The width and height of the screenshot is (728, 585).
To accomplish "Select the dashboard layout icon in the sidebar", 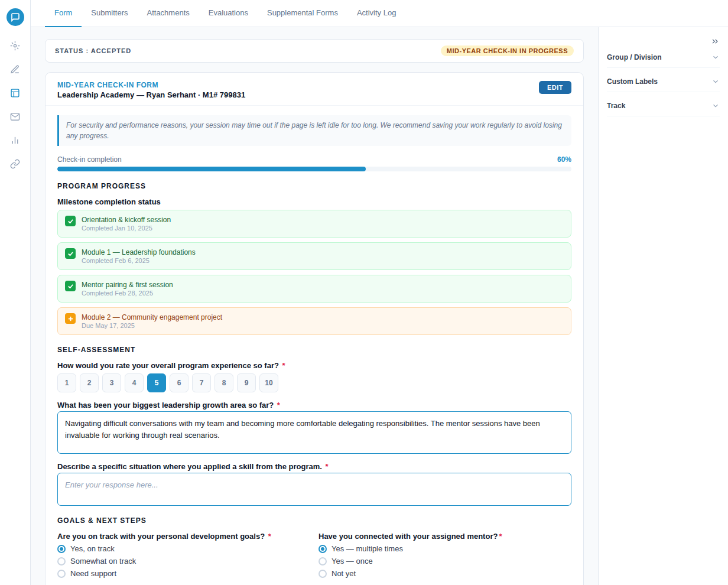I will pyautogui.click(x=15, y=93).
